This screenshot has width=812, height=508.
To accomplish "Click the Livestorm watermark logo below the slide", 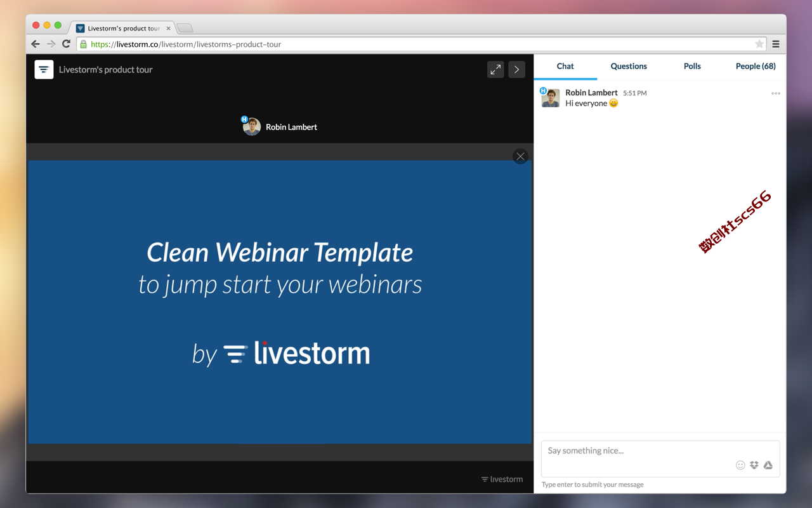I will [x=502, y=479].
